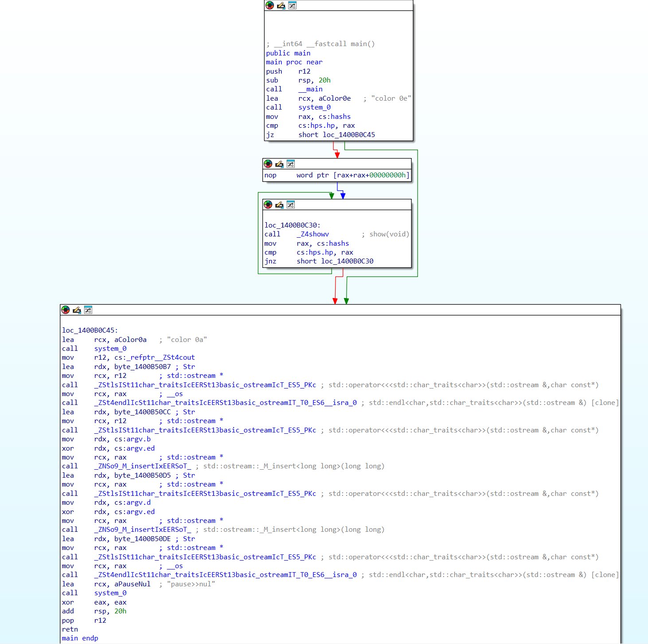Jump to __main call target

(x=310, y=89)
